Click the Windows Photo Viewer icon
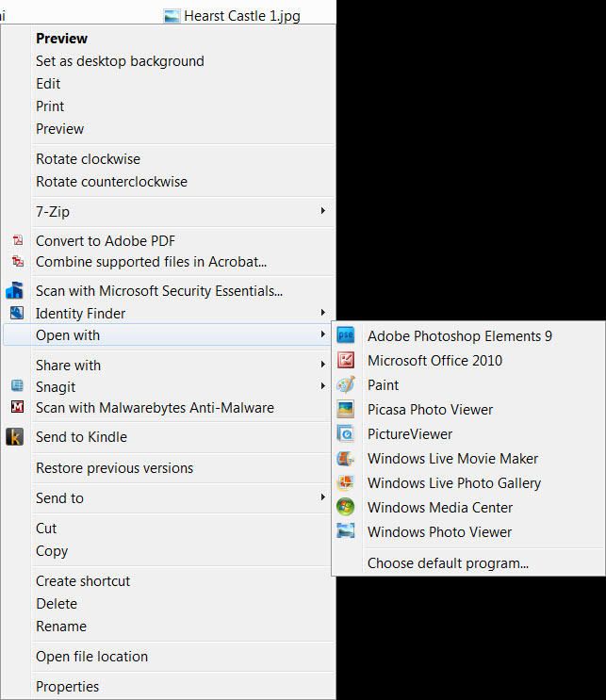 [346, 531]
